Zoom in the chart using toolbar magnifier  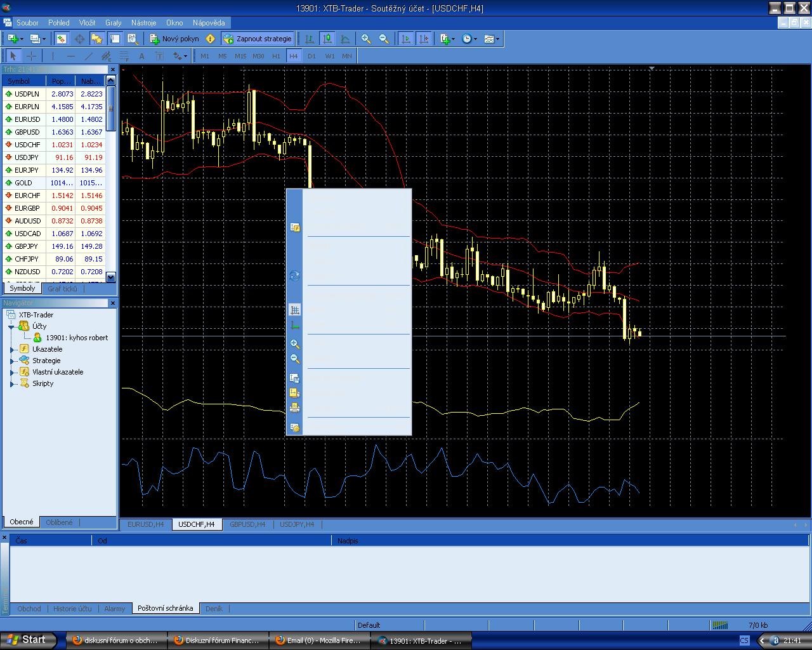pos(366,39)
